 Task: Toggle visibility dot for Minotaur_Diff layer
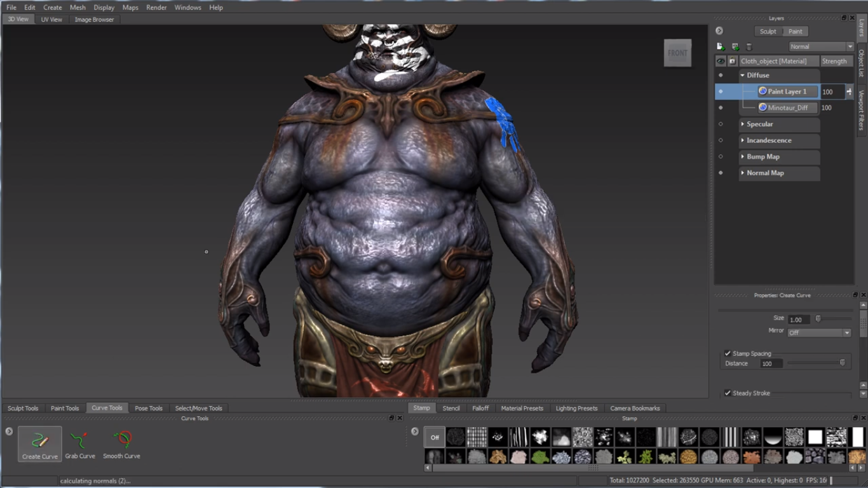point(721,107)
